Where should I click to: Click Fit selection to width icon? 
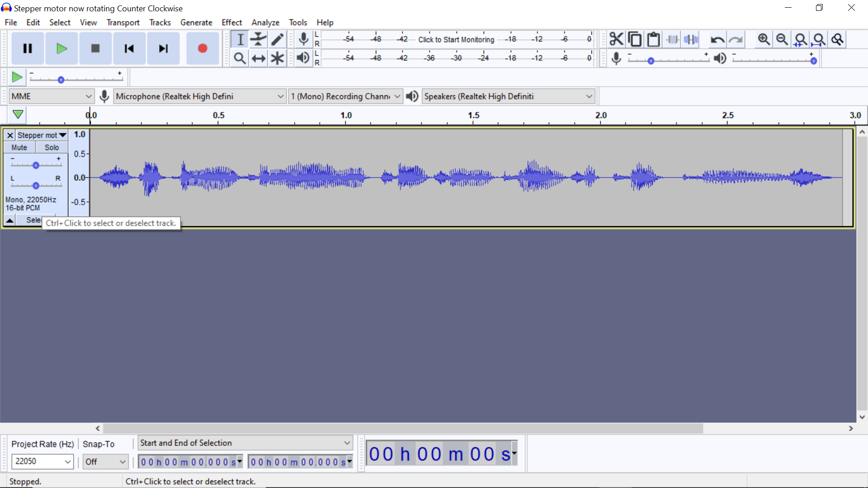(801, 39)
